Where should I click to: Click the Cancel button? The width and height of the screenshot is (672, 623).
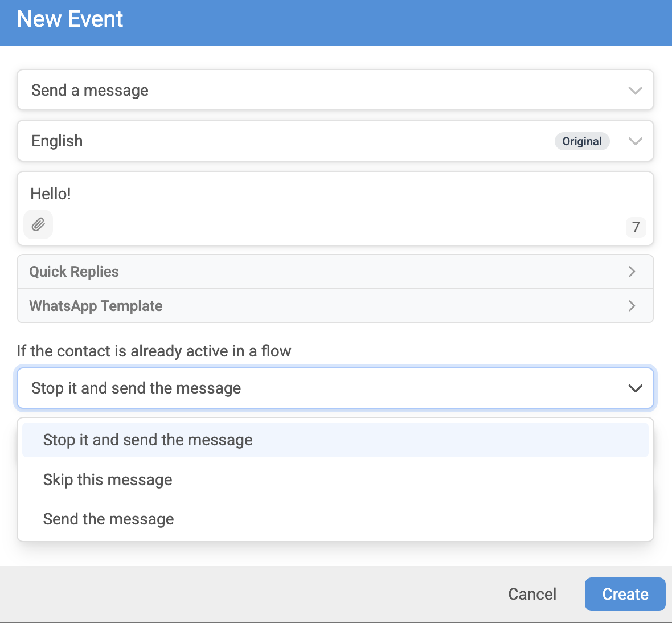pyautogui.click(x=532, y=595)
